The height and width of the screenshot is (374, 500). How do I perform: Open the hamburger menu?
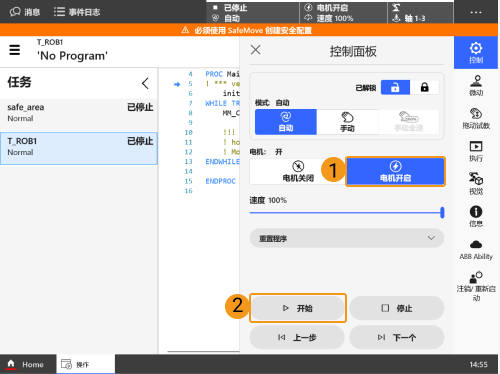coord(14,50)
